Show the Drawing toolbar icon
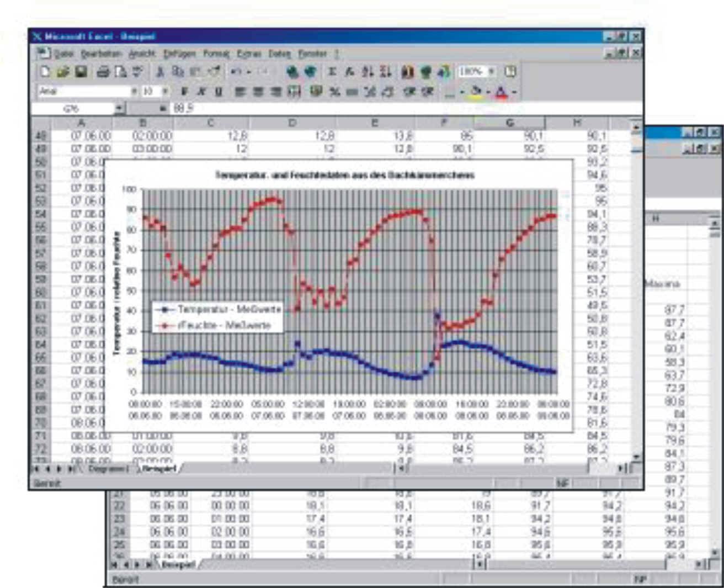The width and height of the screenshot is (724, 588). point(443,72)
